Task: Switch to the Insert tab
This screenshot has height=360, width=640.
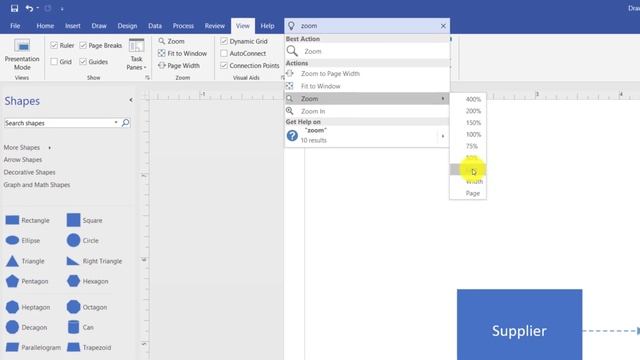Action: (73, 26)
